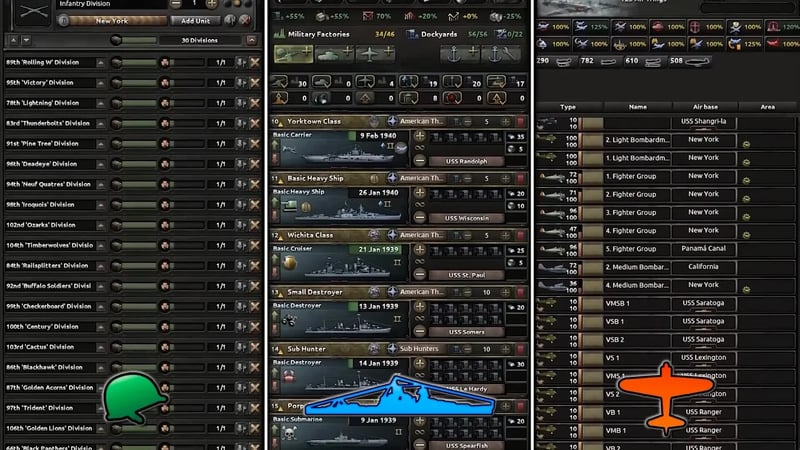800x450 pixels.
Task: Sort air wings by Air base column
Action: pyautogui.click(x=706, y=107)
